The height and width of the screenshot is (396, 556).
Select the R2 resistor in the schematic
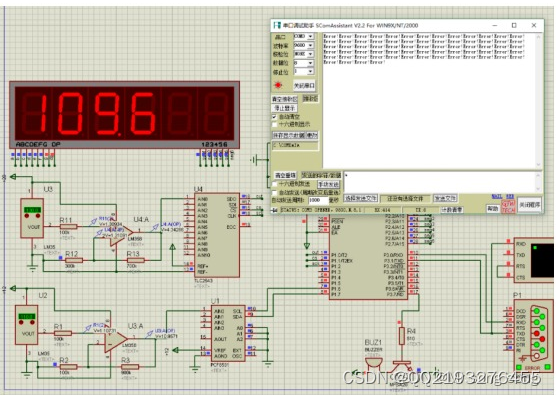(x=68, y=367)
